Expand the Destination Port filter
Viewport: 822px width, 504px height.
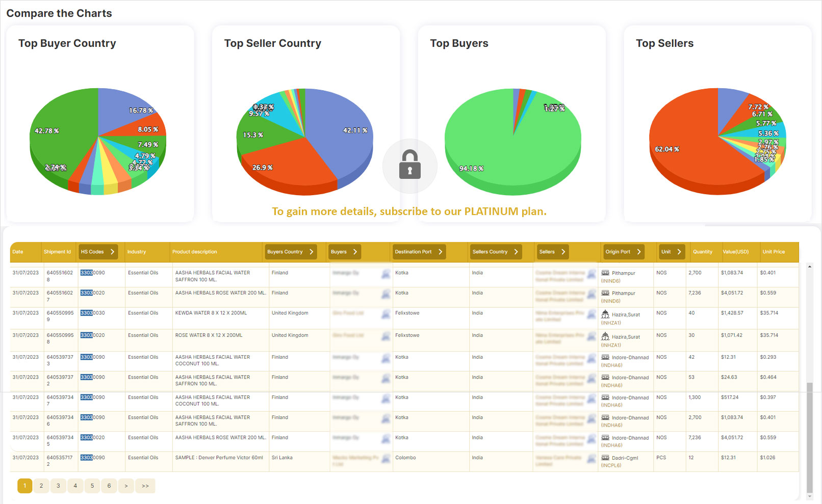[x=440, y=251]
